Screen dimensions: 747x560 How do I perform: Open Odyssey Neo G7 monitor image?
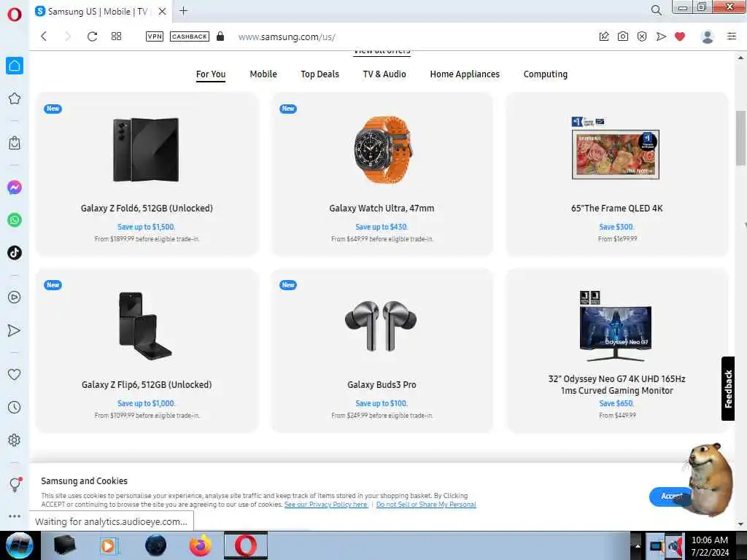[x=615, y=327]
